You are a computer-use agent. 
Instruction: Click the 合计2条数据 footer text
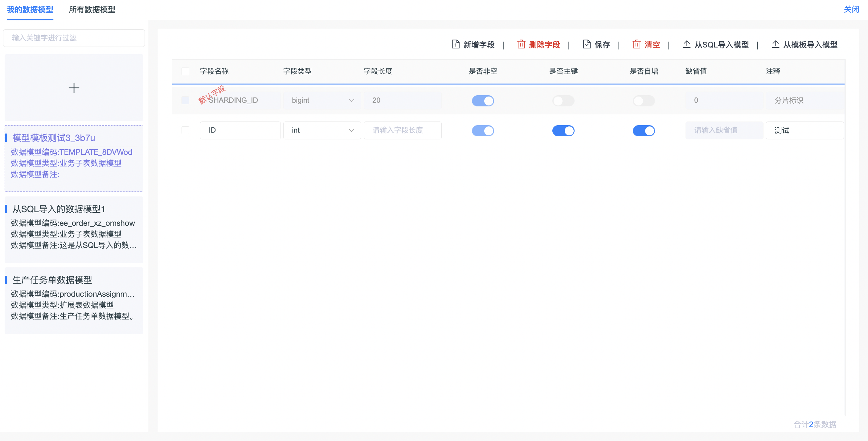tap(815, 424)
